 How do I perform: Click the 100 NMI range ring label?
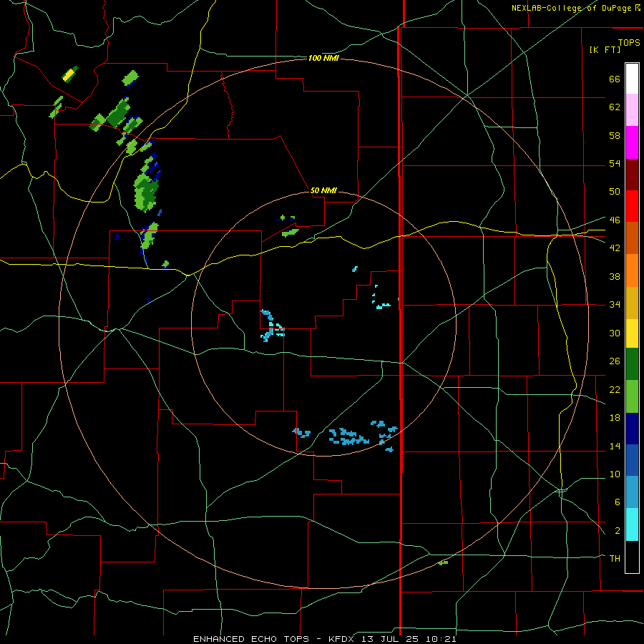point(323,59)
